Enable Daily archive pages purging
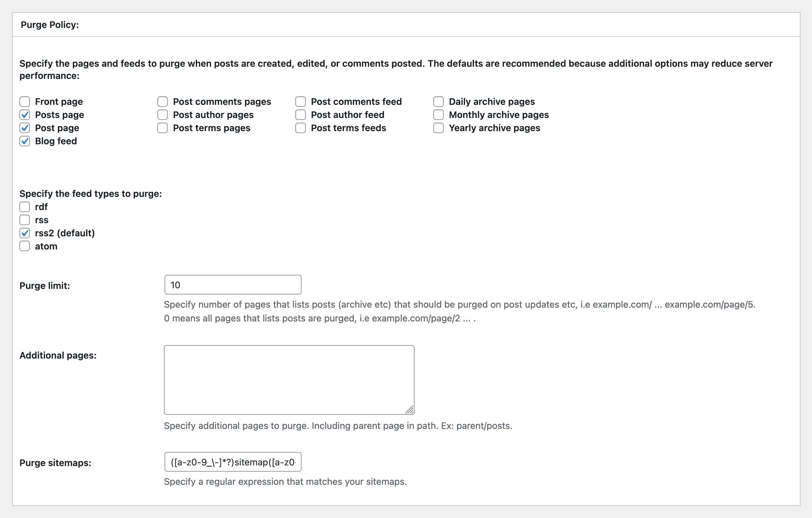This screenshot has height=518, width=812. coord(439,102)
